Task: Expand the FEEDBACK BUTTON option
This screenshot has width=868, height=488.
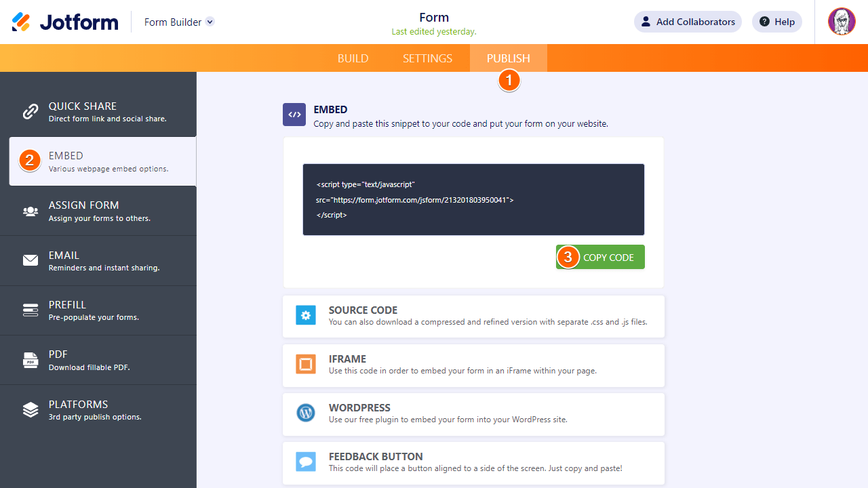Action: 473,463
